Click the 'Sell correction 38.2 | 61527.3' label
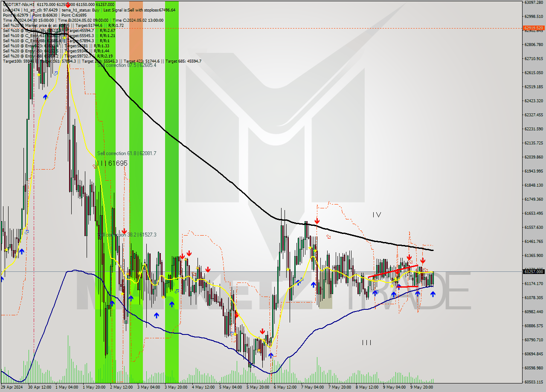The image size is (546, 392). (x=127, y=235)
